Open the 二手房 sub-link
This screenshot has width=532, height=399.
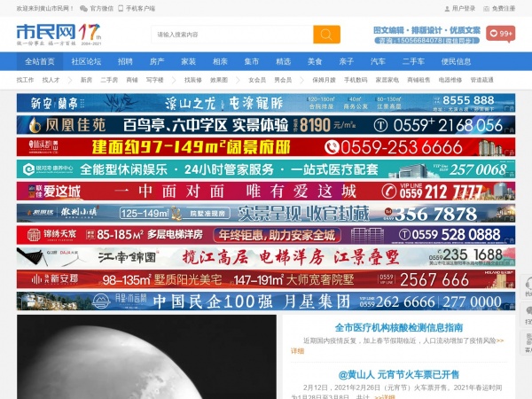click(109, 80)
